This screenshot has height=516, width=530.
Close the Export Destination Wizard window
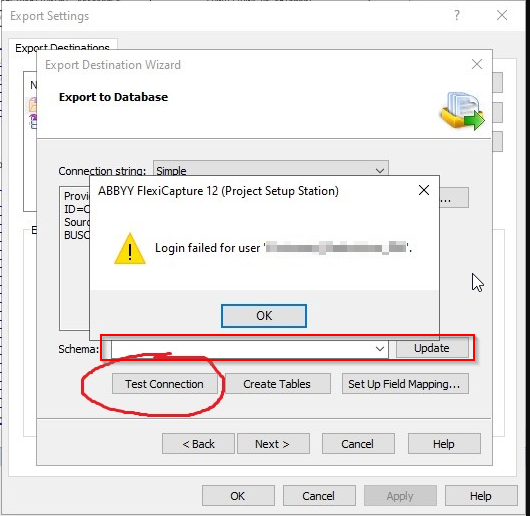(477, 64)
